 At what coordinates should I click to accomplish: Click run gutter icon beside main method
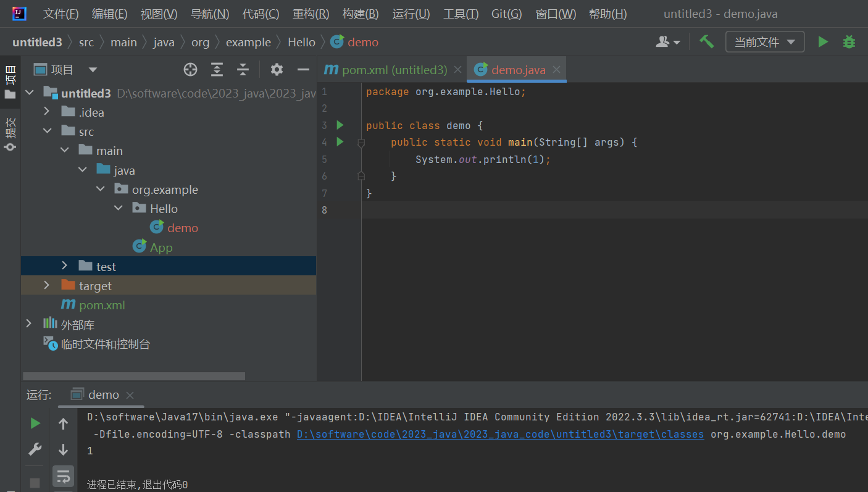pyautogui.click(x=340, y=142)
